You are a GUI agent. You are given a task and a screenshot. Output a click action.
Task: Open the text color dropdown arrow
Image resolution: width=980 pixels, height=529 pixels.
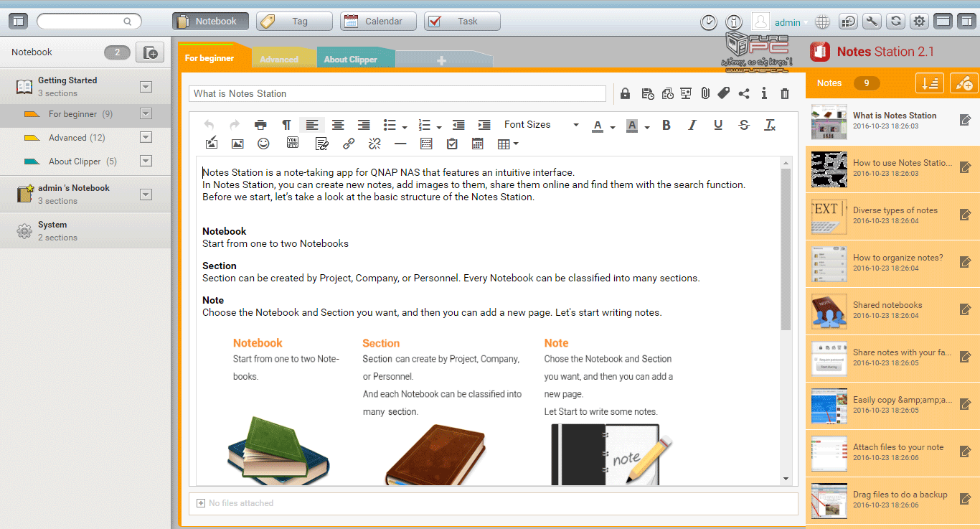[x=613, y=127]
